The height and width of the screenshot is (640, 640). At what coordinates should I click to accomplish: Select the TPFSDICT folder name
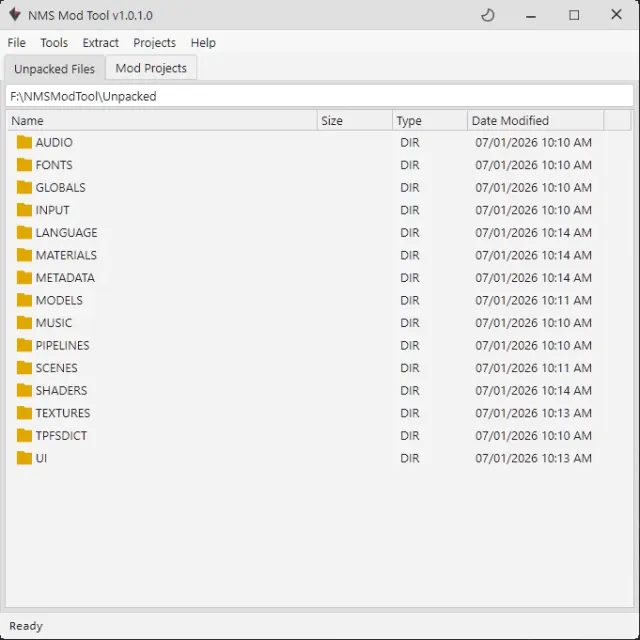(x=61, y=436)
